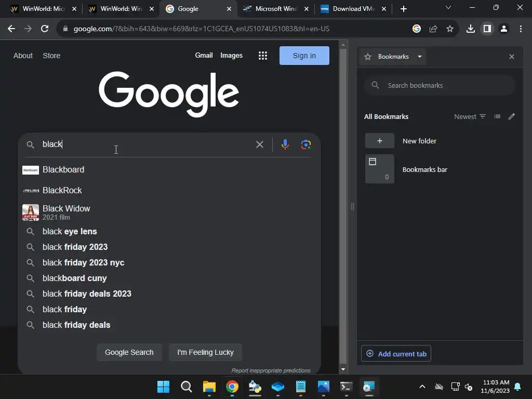The width and height of the screenshot is (532, 399).
Task: Open the tab search chevron
Action: (448, 7)
